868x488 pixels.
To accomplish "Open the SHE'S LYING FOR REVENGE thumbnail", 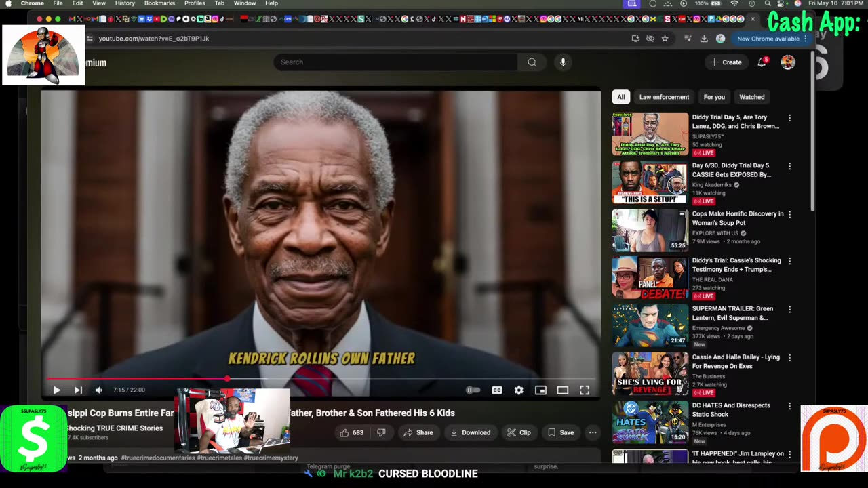I will (650, 374).
